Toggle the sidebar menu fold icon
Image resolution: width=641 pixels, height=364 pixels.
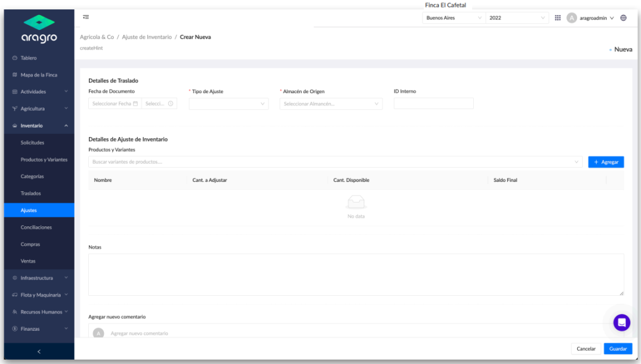[86, 17]
